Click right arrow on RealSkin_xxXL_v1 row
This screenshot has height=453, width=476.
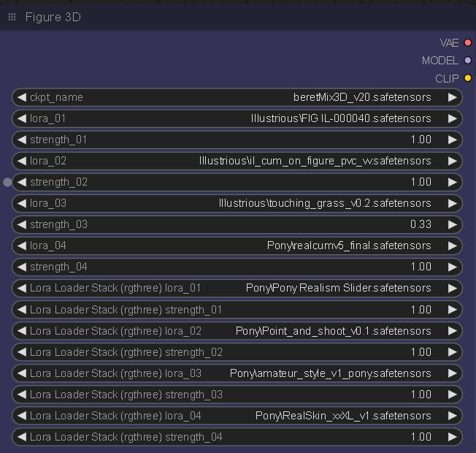pos(453,416)
